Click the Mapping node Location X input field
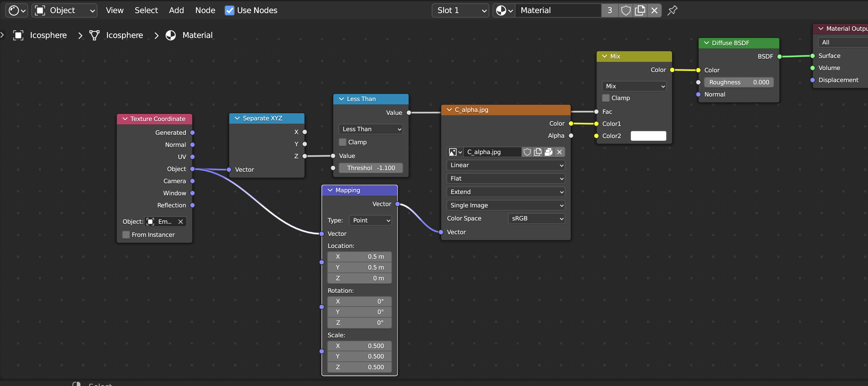 click(359, 256)
